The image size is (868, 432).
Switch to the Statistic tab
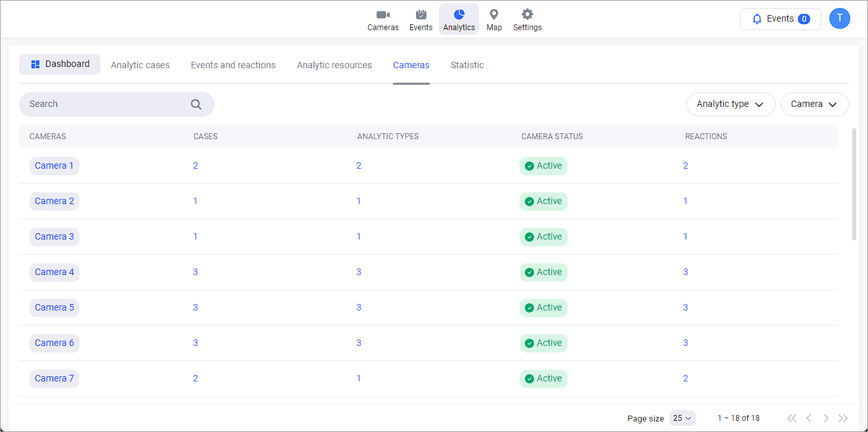(467, 65)
